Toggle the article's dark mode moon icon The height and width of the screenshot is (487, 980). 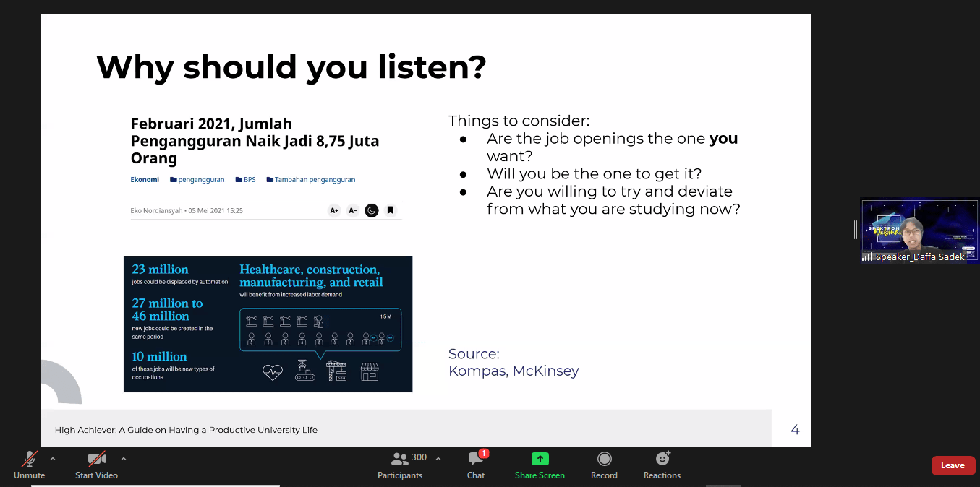pos(372,210)
